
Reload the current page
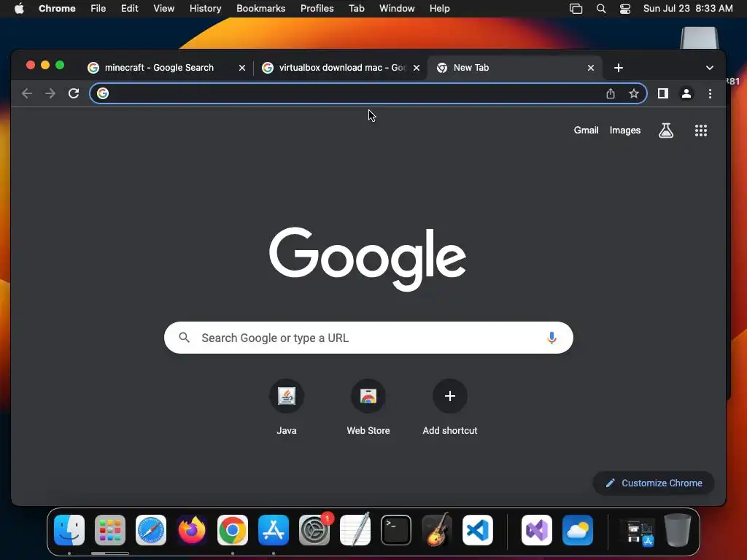(x=74, y=93)
